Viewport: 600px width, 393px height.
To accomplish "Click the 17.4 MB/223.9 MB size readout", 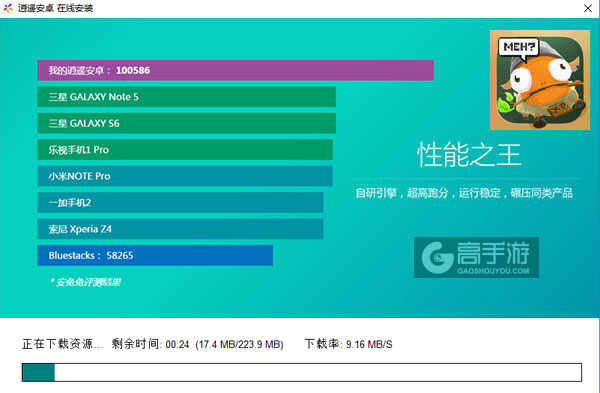I will (240, 344).
